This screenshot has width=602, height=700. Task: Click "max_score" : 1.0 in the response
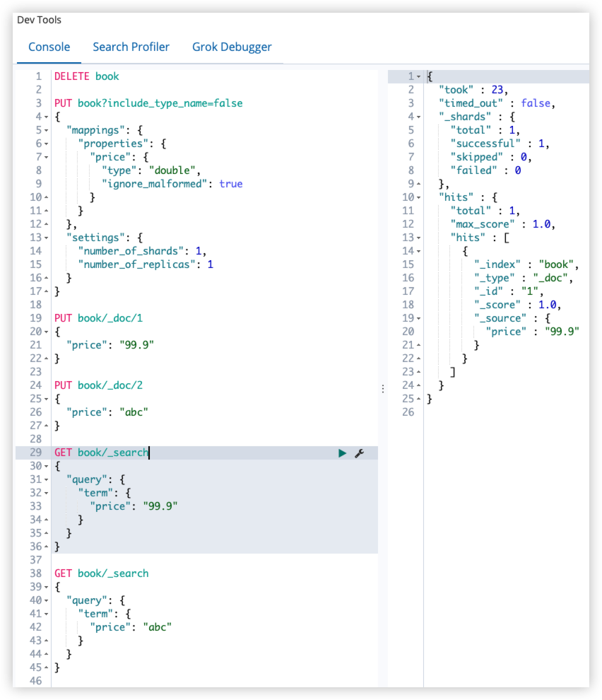(x=503, y=224)
